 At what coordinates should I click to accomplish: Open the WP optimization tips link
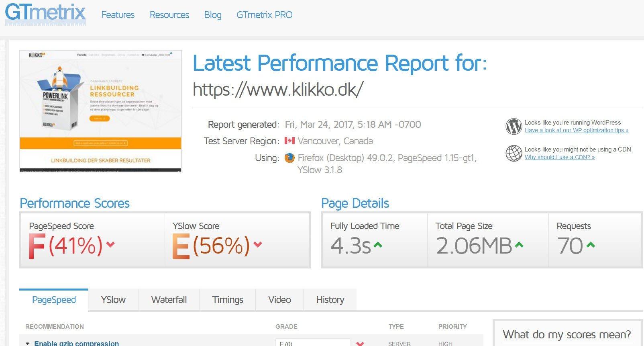point(577,130)
